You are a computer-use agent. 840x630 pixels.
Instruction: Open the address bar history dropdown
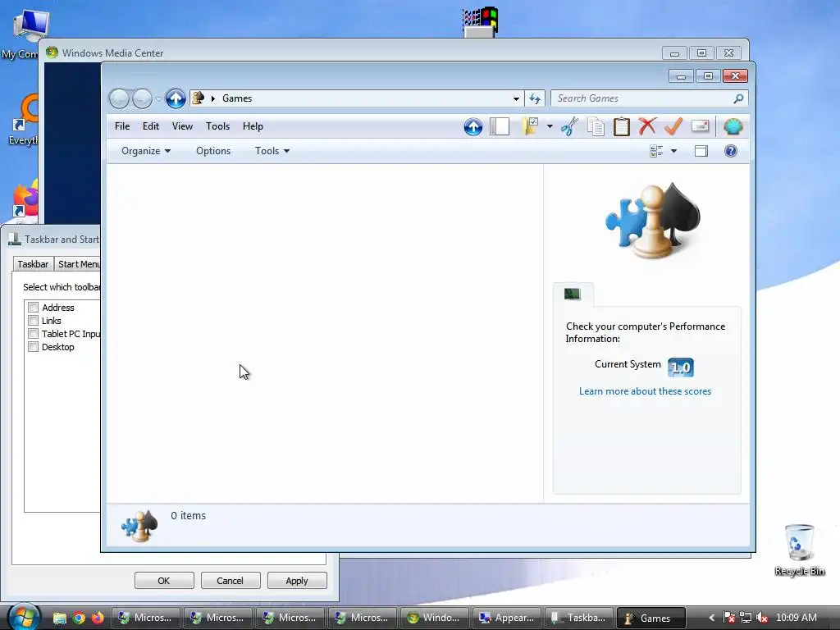[516, 98]
